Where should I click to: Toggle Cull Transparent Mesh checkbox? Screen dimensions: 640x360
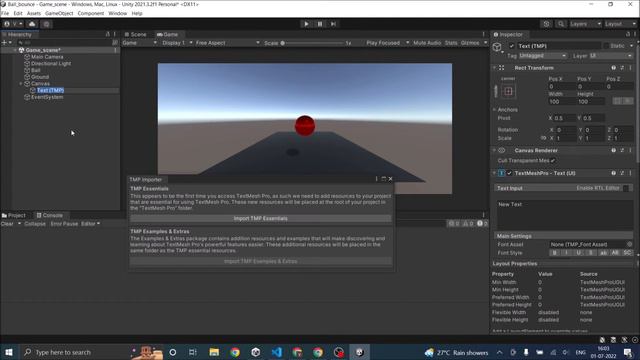[553, 160]
